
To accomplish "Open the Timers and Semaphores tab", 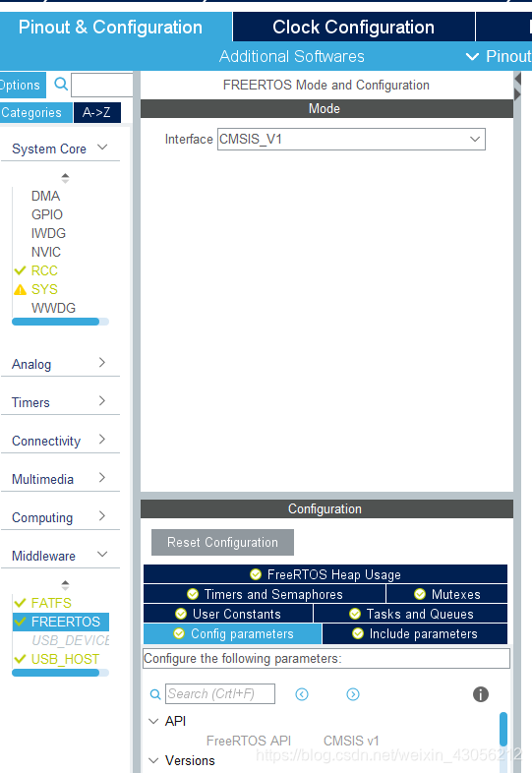I will [x=265, y=594].
